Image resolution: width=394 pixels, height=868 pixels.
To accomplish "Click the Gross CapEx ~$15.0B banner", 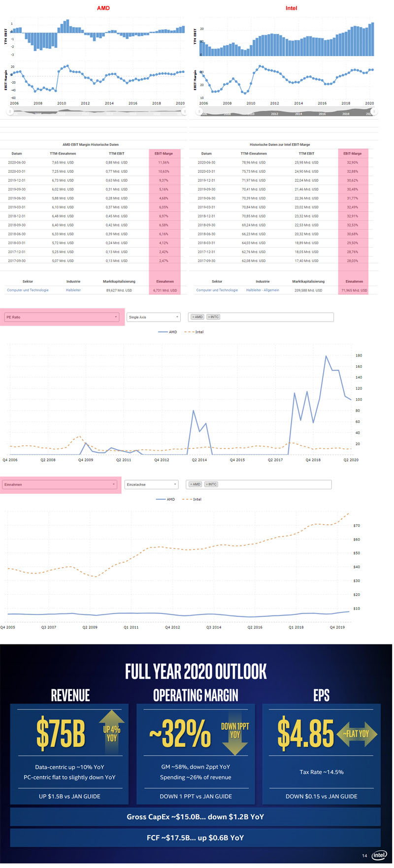I will click(x=196, y=816).
